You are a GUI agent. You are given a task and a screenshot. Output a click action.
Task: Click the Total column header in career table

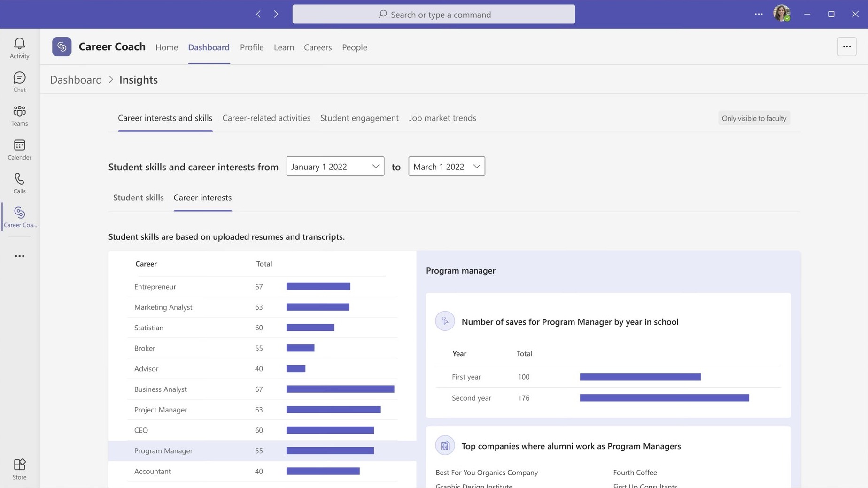pos(264,264)
